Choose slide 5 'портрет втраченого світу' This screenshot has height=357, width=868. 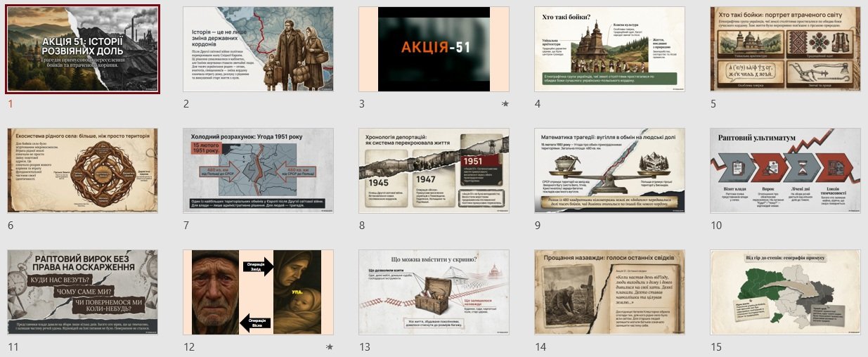point(785,49)
